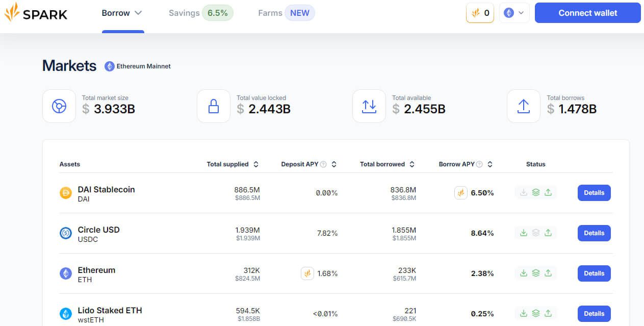Image resolution: width=644 pixels, height=326 pixels.
Task: Click the Lido Staked ETH asset name
Action: pos(110,310)
